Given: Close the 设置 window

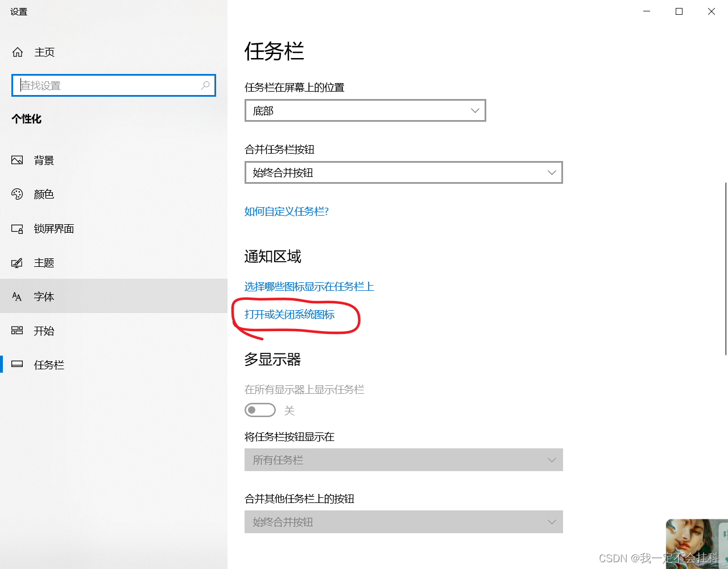Looking at the screenshot, I should 712,11.
